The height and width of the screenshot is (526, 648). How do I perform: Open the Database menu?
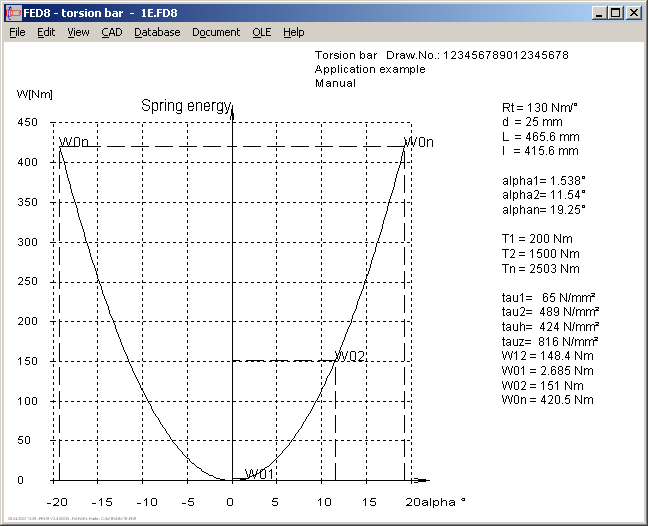pos(157,32)
